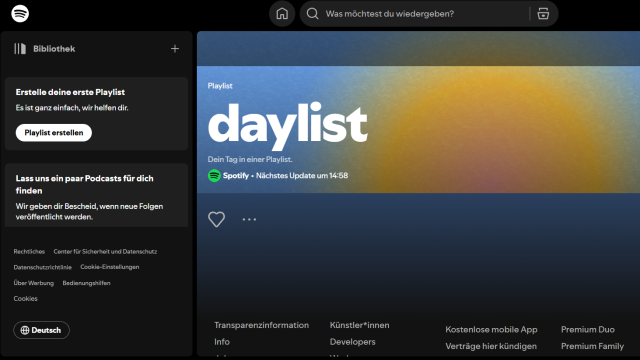Click the magnifying glass search icon
640x360 pixels.
(x=312, y=13)
